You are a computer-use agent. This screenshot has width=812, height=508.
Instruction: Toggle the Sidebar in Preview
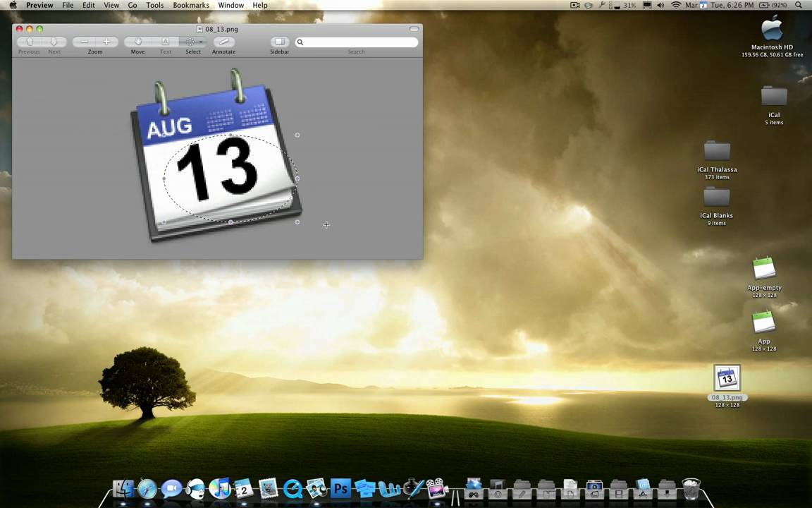[279, 42]
